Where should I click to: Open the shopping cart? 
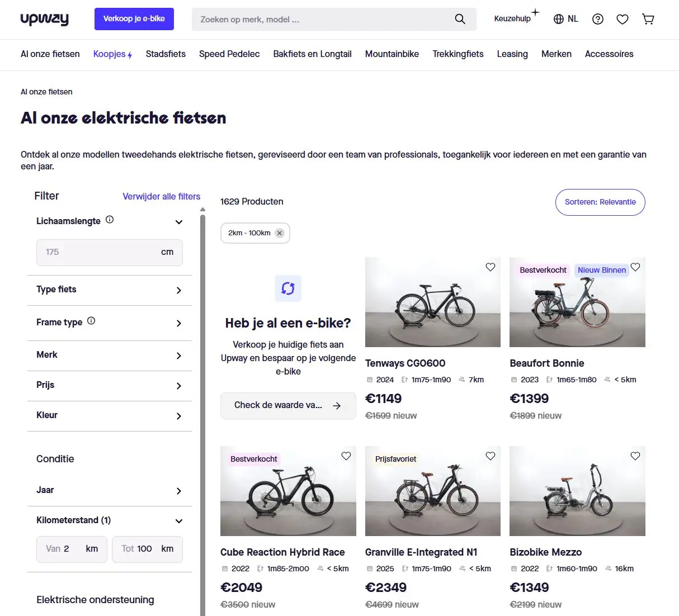pyautogui.click(x=648, y=19)
